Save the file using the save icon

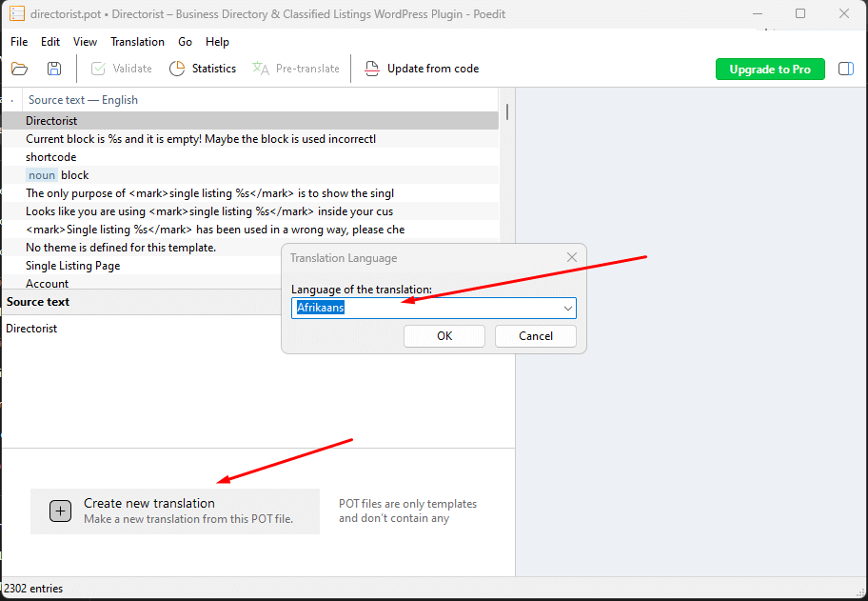pos(54,69)
